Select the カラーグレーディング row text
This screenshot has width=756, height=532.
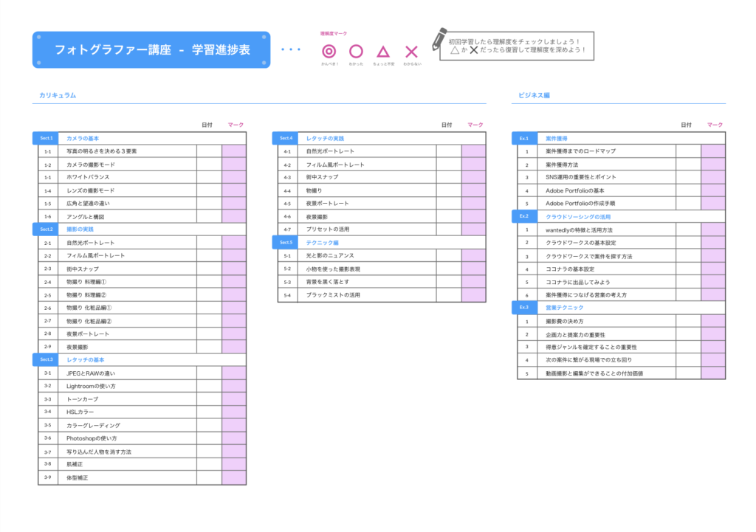94,426
